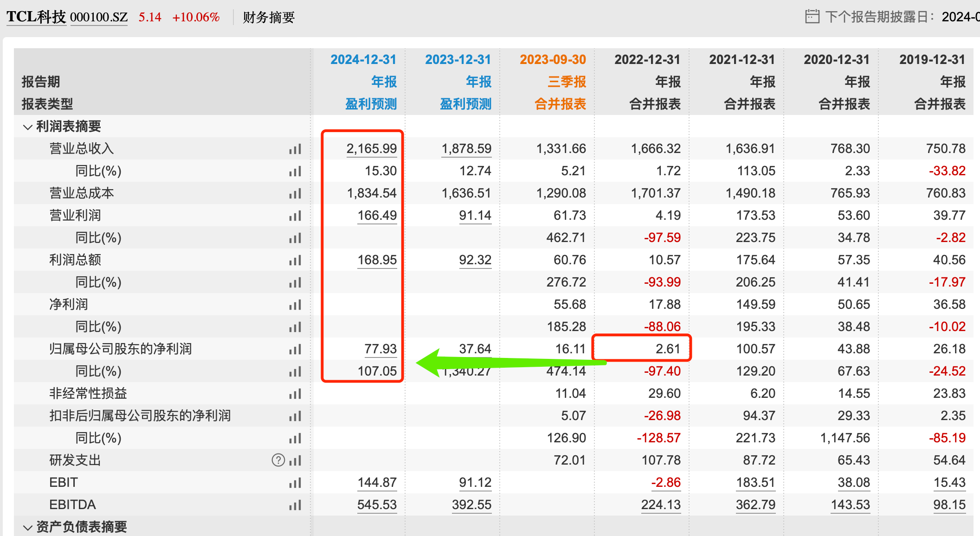Open chart icon for 归属母公司股东的净利润 row
This screenshot has width=980, height=536.
pos(295,349)
